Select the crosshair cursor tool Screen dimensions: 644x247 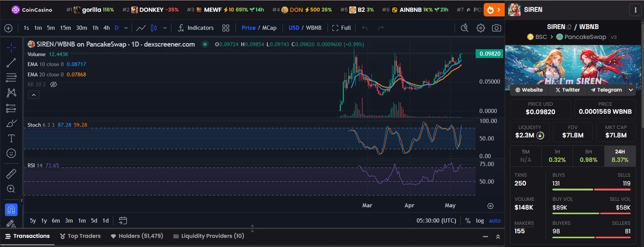pyautogui.click(x=11, y=47)
